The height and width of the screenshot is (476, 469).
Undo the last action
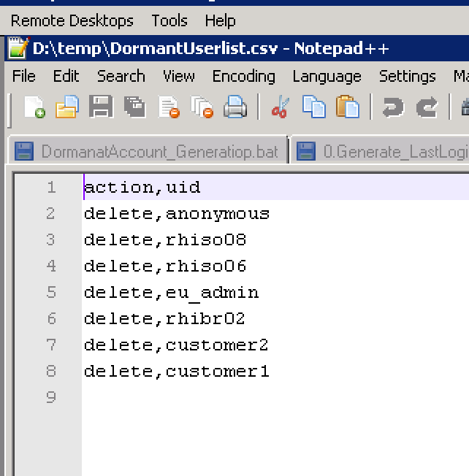393,107
